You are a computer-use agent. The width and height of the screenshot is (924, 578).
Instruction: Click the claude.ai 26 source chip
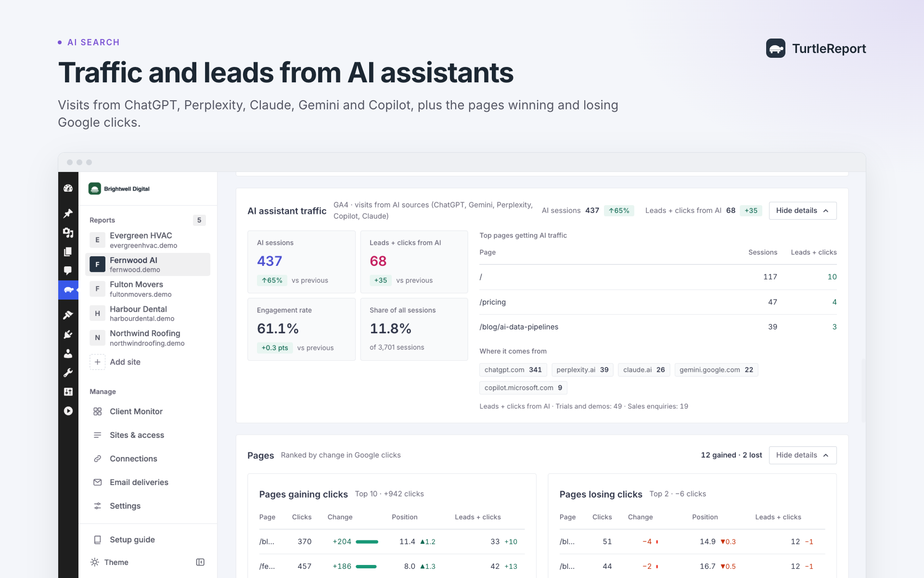click(644, 370)
